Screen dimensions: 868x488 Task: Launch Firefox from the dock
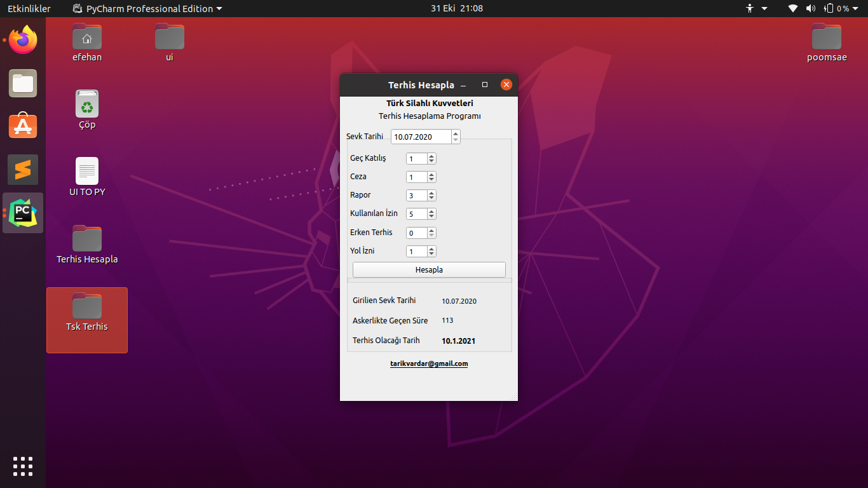[23, 40]
